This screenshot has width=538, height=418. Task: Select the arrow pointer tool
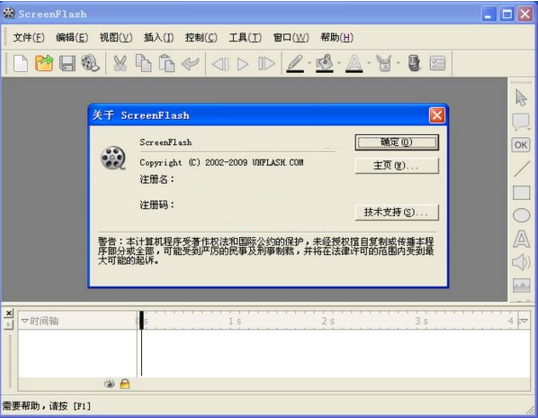tap(521, 98)
